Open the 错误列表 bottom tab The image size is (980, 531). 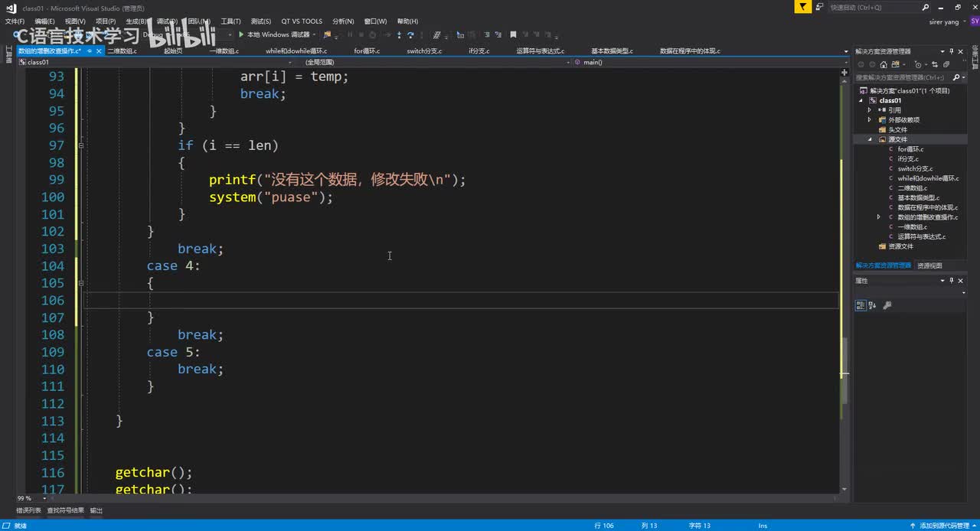pos(28,510)
